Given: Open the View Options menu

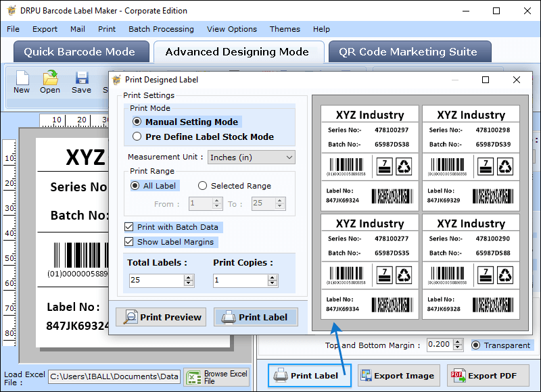Looking at the screenshot, I should point(232,29).
